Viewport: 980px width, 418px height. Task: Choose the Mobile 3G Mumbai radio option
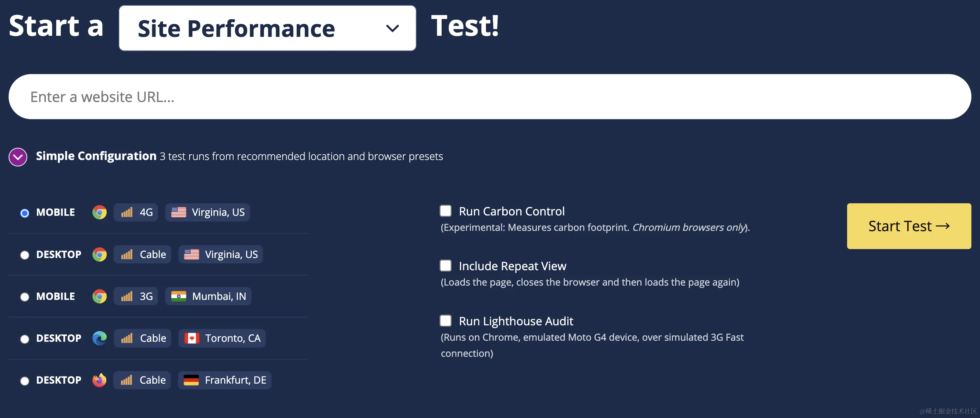(x=25, y=297)
